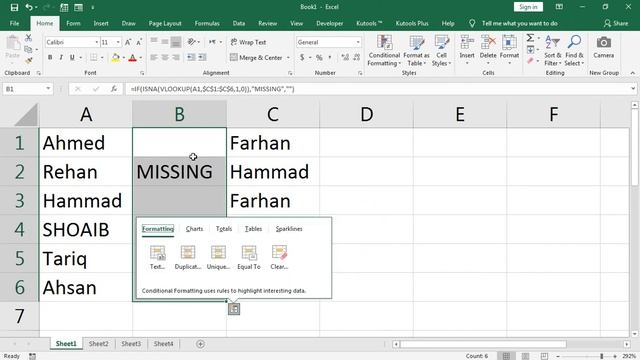
Task: Toggle Italic formatting
Action: [x=61, y=58]
